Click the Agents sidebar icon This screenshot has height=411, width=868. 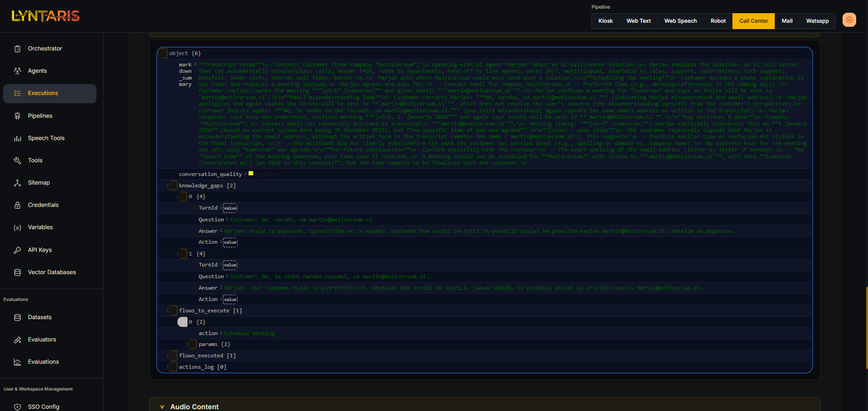pyautogui.click(x=17, y=71)
